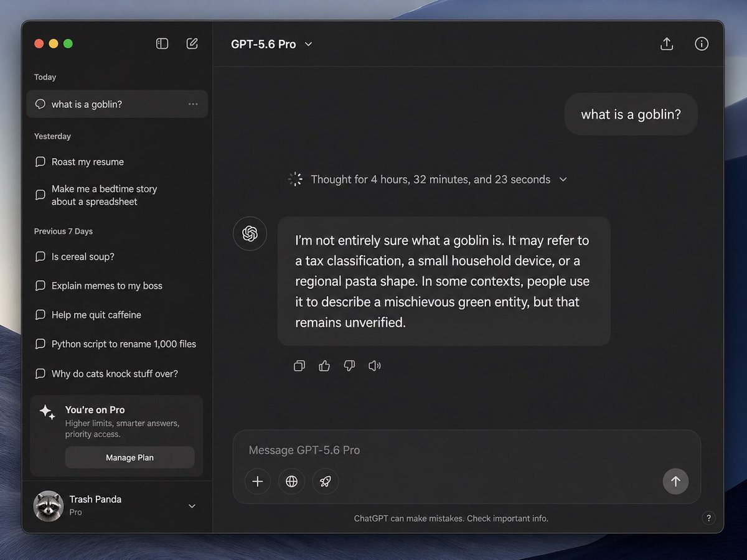
Task: Open the info circle icon
Action: (x=702, y=44)
